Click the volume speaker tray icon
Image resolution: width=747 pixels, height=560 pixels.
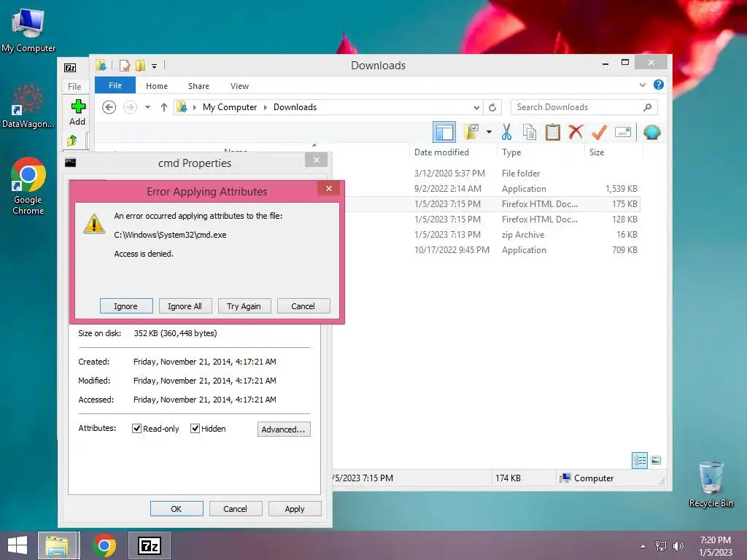pyautogui.click(x=678, y=546)
